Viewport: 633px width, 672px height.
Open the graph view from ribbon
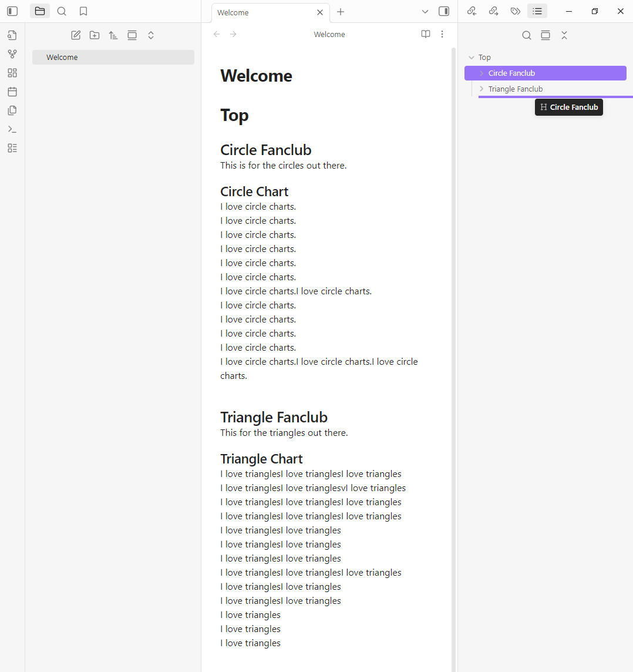point(12,54)
